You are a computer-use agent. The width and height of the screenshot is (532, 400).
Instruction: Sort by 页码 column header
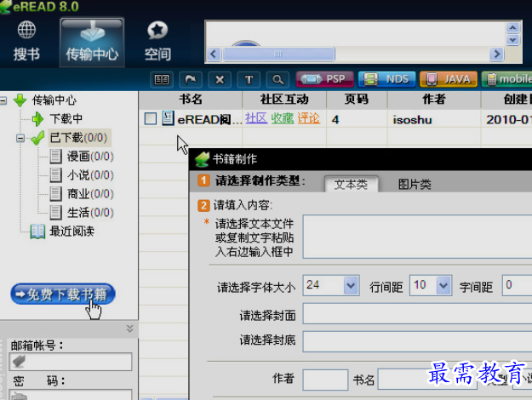pyautogui.click(x=357, y=100)
